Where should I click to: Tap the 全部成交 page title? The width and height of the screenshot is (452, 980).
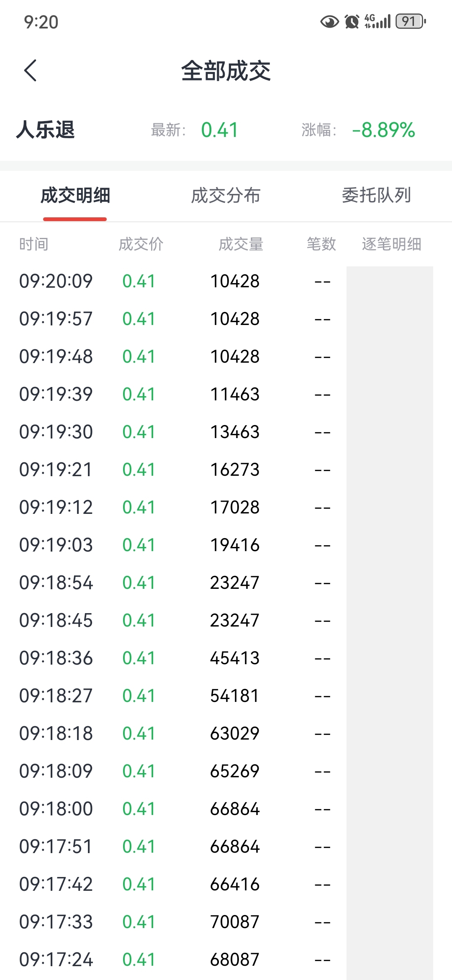pos(226,71)
